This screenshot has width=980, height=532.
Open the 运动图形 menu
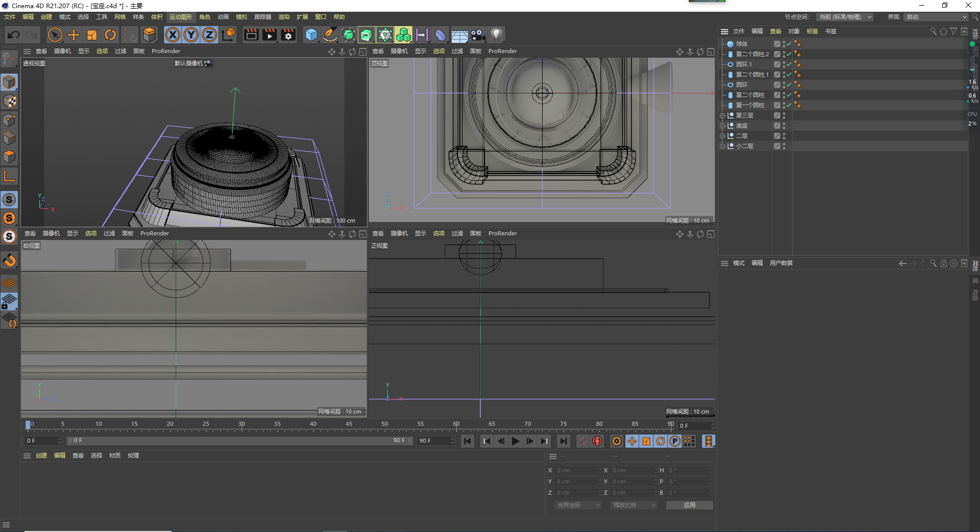(181, 17)
